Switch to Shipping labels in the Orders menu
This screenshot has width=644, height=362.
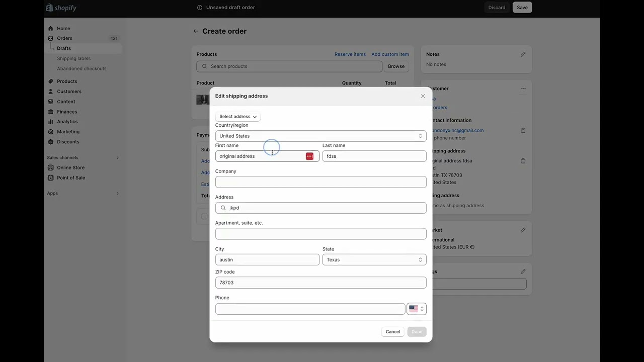pyautogui.click(x=73, y=58)
